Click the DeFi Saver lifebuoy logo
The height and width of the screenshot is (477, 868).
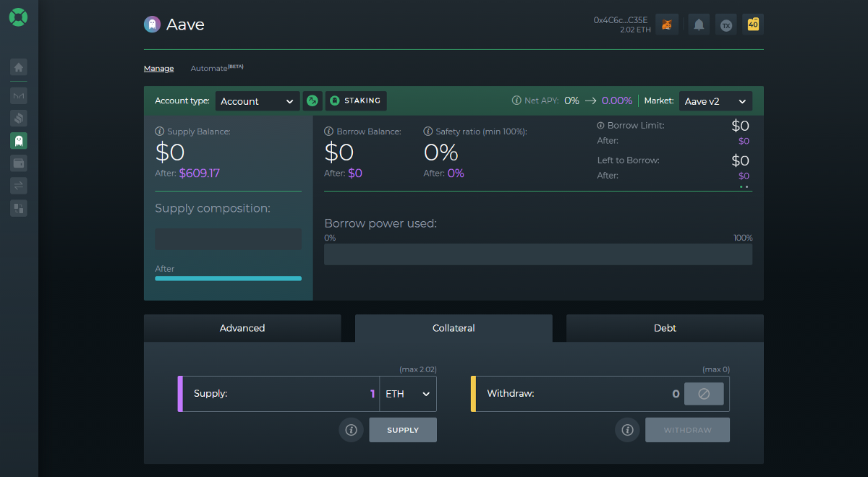[19, 17]
